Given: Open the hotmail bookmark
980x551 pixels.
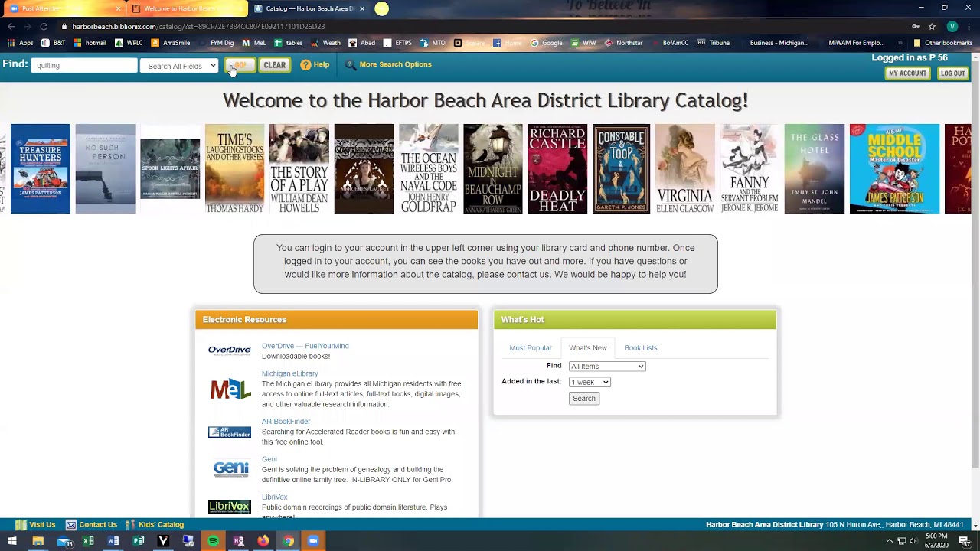Looking at the screenshot, I should pos(90,43).
